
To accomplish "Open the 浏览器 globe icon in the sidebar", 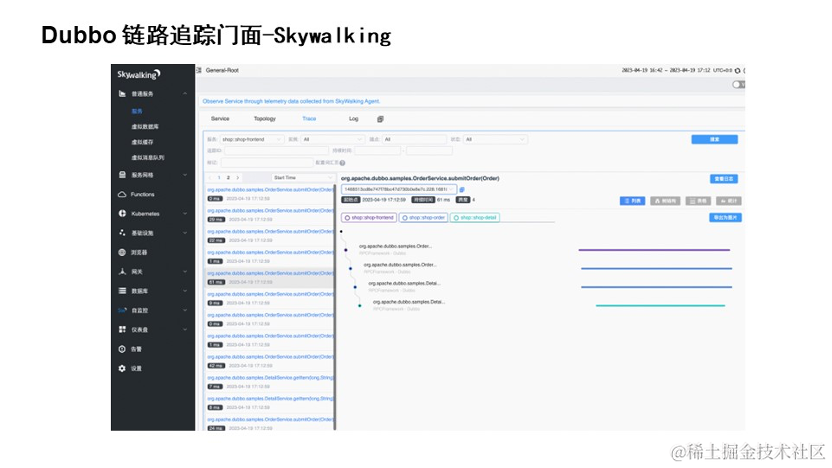I will click(122, 252).
